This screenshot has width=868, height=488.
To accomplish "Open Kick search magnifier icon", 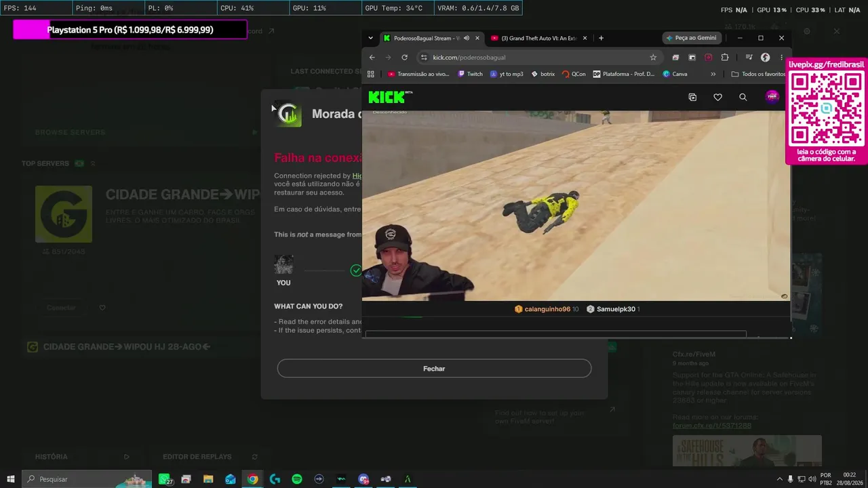I will click(x=743, y=98).
